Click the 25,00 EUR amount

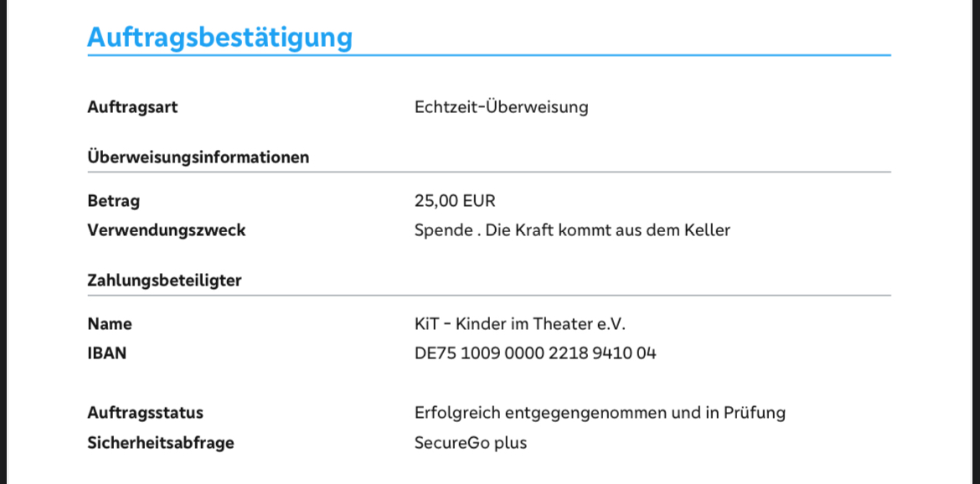[x=455, y=201]
